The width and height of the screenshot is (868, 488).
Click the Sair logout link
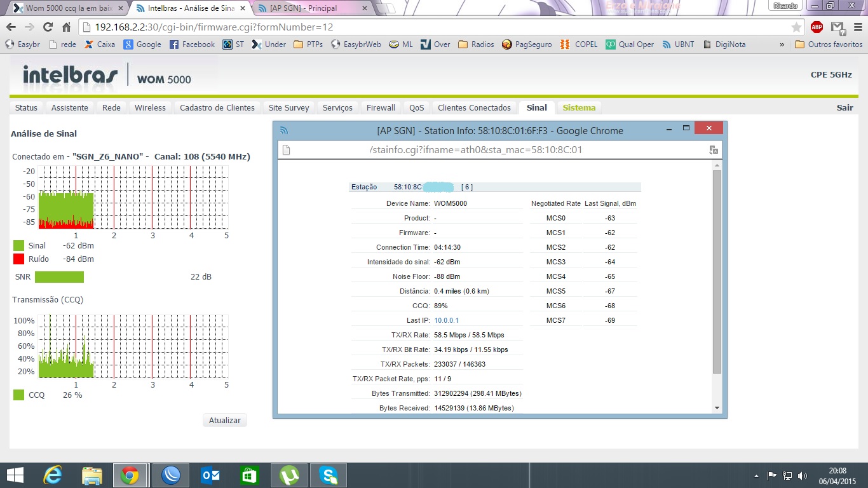(844, 107)
